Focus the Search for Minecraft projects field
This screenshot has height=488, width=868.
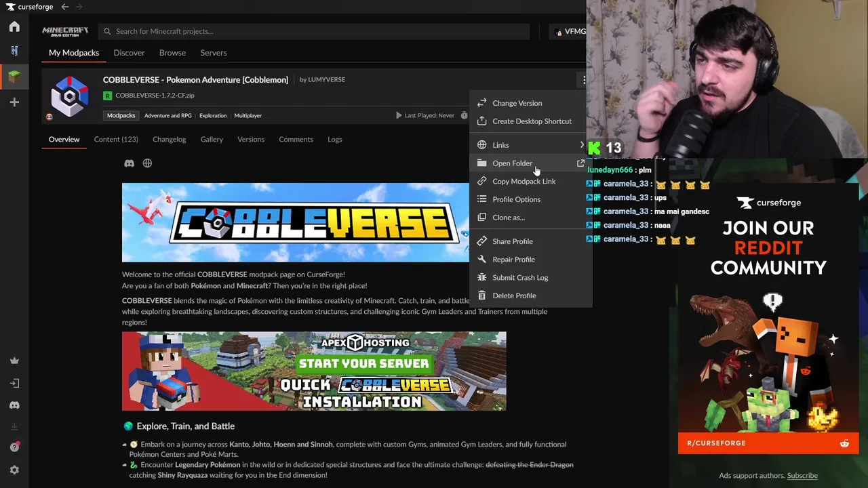pos(314,31)
